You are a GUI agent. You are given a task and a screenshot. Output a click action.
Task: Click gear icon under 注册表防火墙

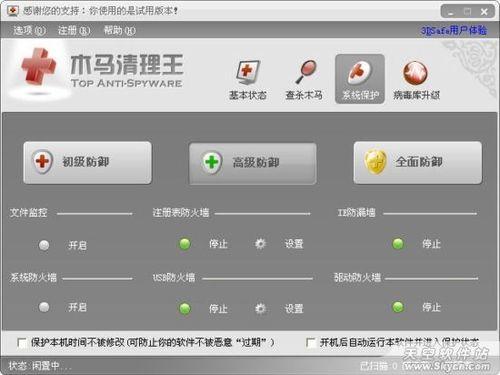pos(260,244)
